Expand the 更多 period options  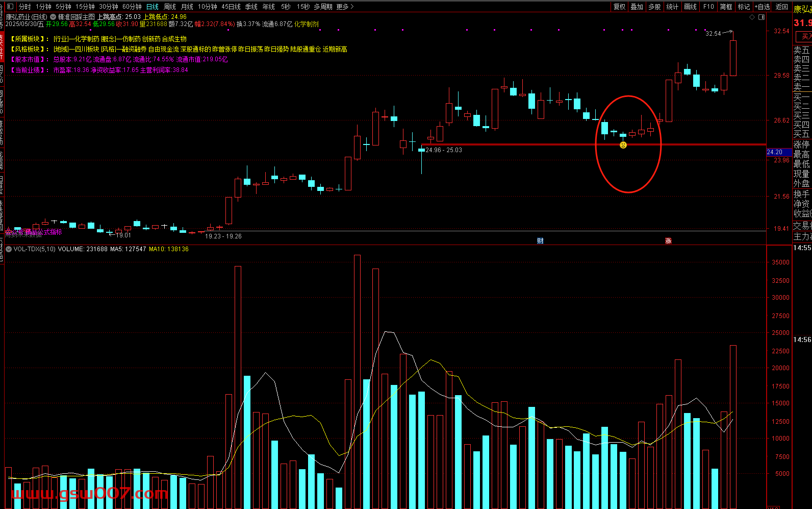pyautogui.click(x=345, y=7)
